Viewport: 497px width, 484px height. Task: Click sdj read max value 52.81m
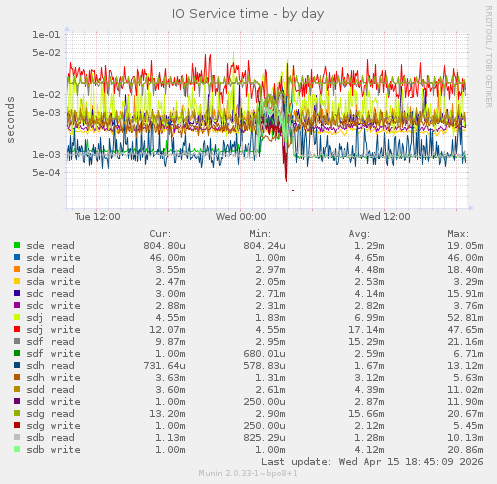tap(465, 318)
